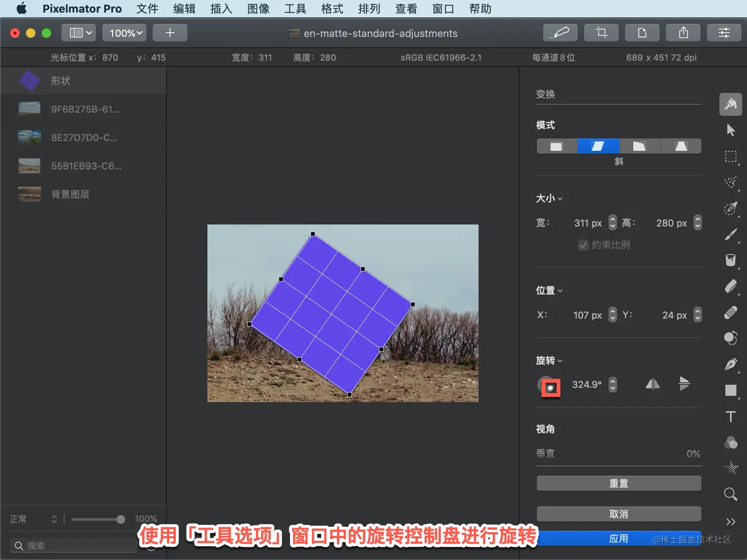Image resolution: width=747 pixels, height=560 pixels.
Task: Select the Paint Bucket fill tool
Action: click(x=731, y=260)
